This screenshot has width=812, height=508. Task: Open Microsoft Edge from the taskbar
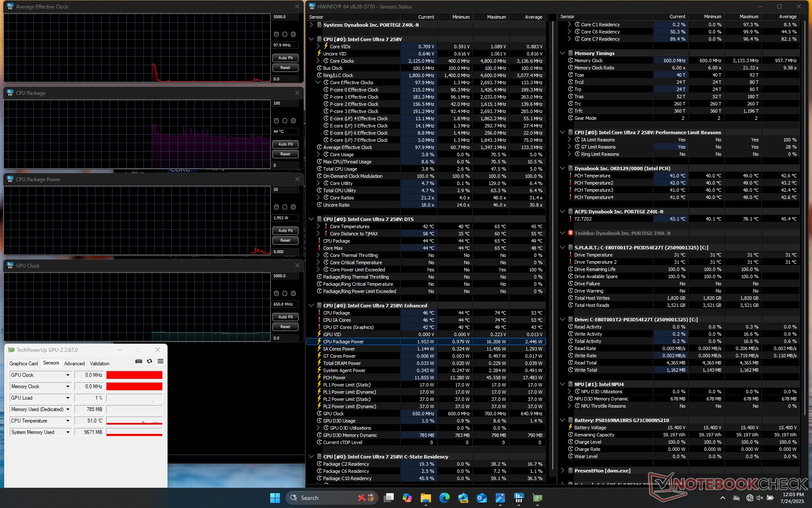tap(444, 498)
